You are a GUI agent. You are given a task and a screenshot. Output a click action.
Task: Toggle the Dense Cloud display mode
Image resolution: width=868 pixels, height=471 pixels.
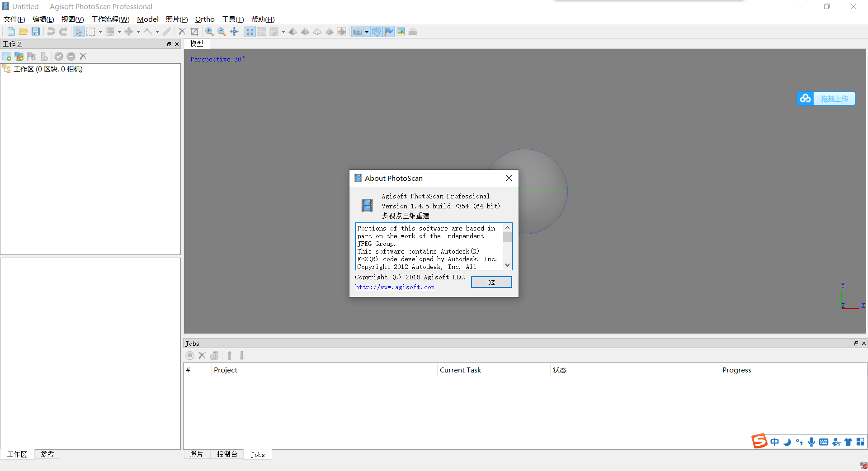tap(262, 32)
